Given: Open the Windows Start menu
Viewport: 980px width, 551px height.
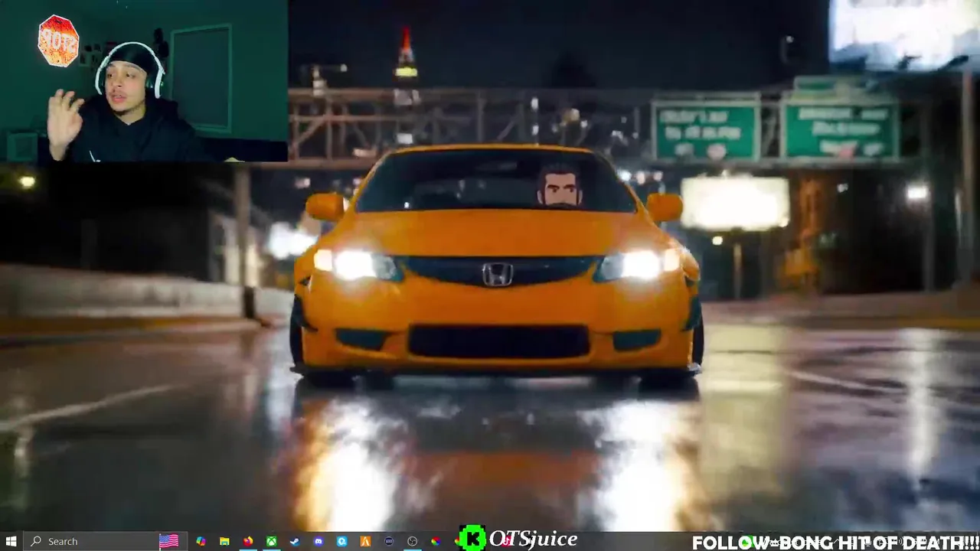Looking at the screenshot, I should tap(11, 541).
